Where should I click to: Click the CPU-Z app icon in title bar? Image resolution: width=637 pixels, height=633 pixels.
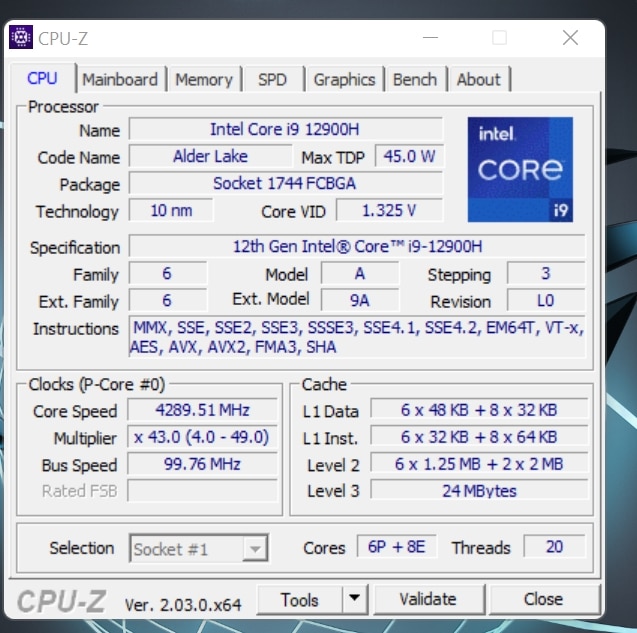(21, 38)
